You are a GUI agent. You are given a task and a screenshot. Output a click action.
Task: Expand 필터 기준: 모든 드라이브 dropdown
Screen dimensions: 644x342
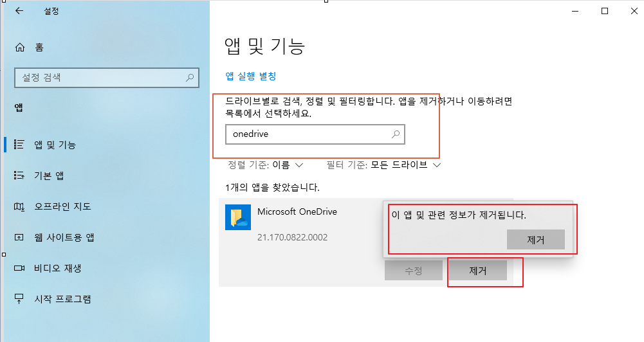coord(383,165)
